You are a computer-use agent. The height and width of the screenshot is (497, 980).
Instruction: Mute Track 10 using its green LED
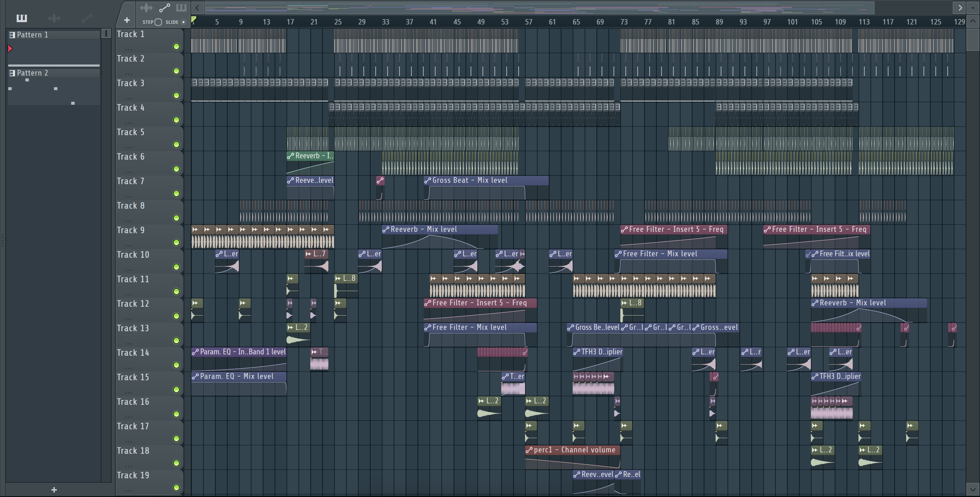pyautogui.click(x=176, y=267)
